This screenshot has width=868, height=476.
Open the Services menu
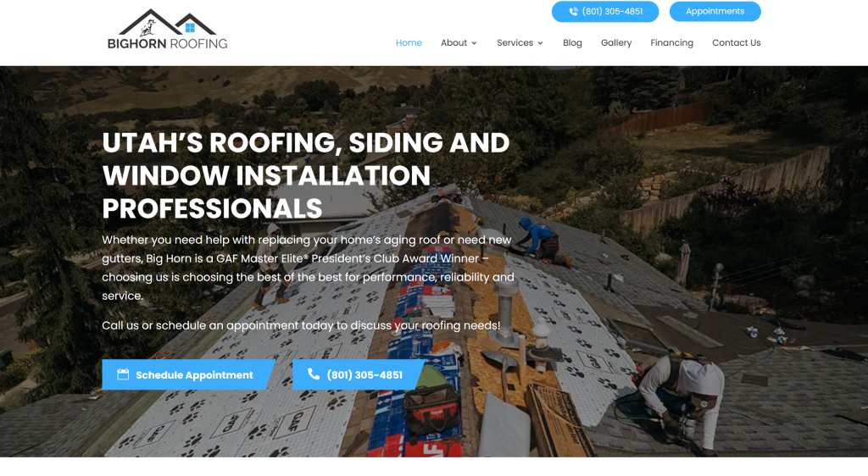click(x=520, y=42)
